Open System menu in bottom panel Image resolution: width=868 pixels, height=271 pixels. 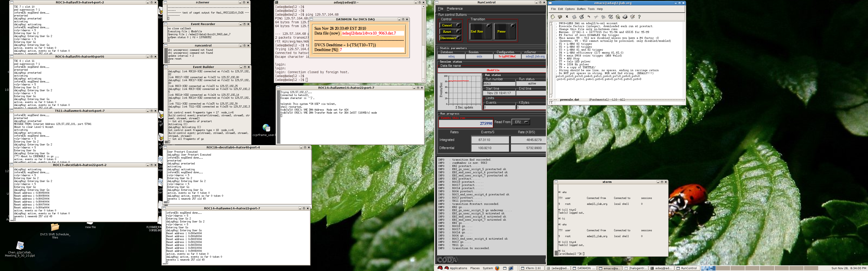(x=488, y=268)
